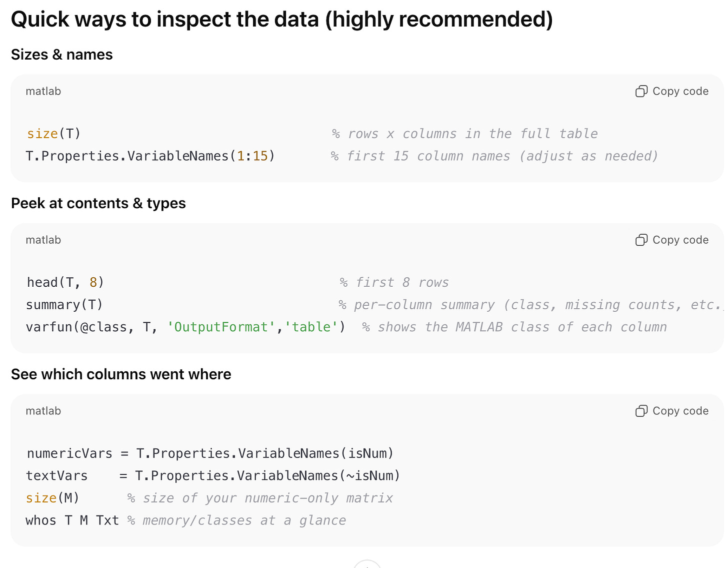Image resolution: width=728 pixels, height=568 pixels.
Task: Click the size(T) code line
Action: click(54, 134)
